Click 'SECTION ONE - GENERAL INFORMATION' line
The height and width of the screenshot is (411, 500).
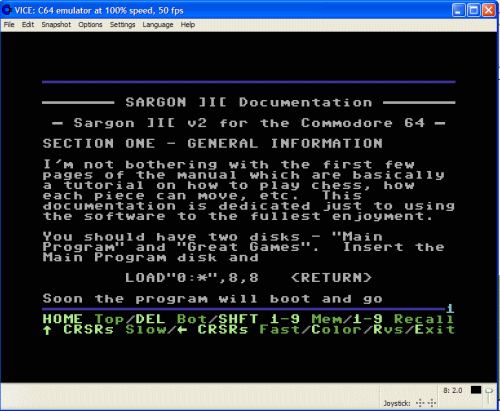click(212, 143)
